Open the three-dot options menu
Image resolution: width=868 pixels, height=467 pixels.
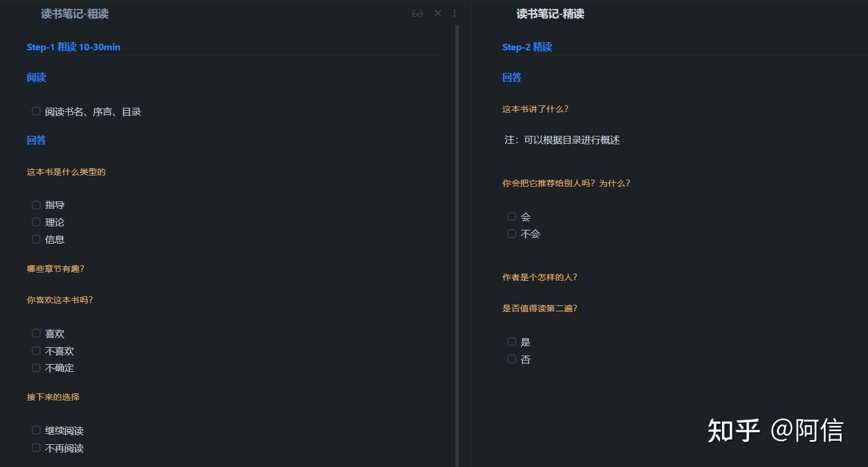455,13
